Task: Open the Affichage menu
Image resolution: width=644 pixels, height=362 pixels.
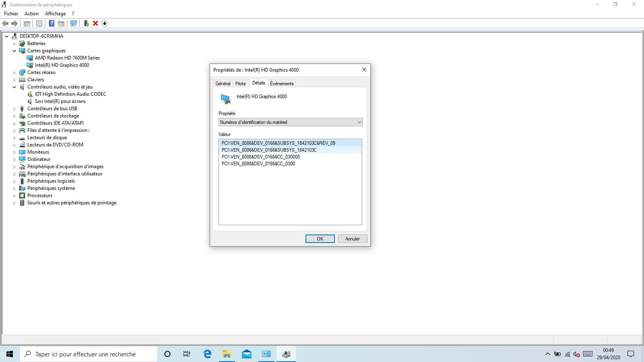Action: pyautogui.click(x=55, y=14)
